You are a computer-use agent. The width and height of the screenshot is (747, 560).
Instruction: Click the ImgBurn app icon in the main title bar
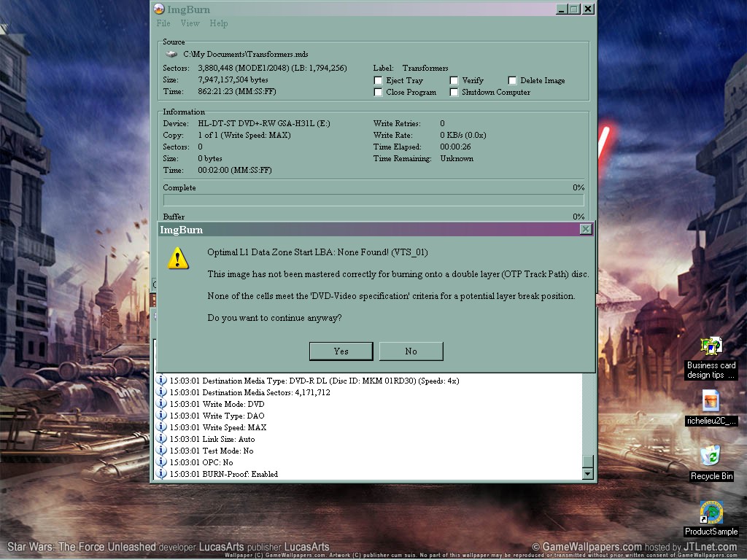point(159,9)
